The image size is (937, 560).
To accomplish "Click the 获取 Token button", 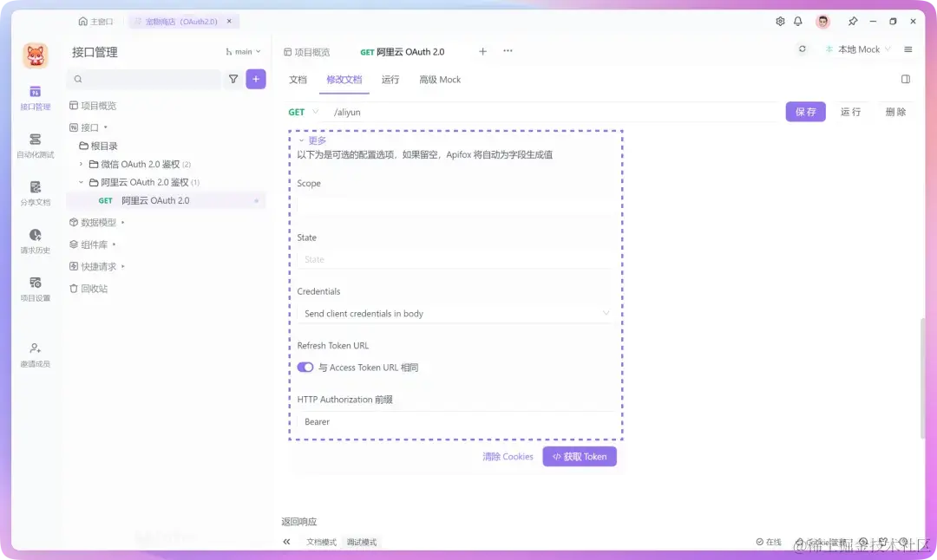I will (580, 456).
